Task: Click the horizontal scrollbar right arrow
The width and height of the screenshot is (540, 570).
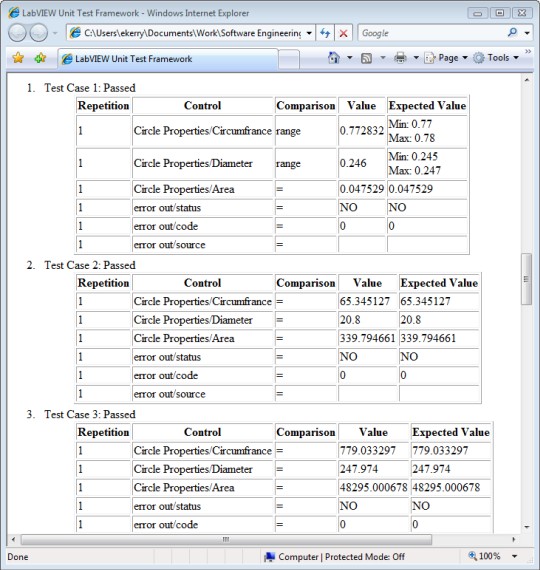Action: coord(513,539)
